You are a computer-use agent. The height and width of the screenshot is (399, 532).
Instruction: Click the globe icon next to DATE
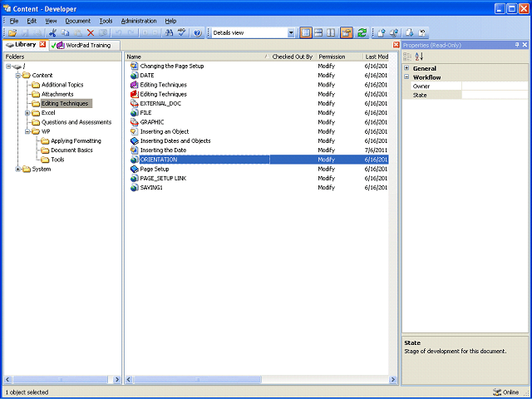coord(135,76)
